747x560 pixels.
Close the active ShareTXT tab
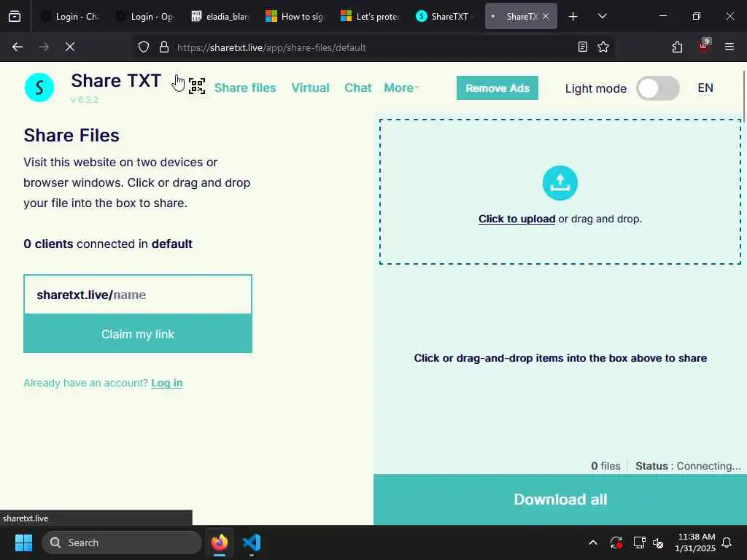click(x=546, y=16)
